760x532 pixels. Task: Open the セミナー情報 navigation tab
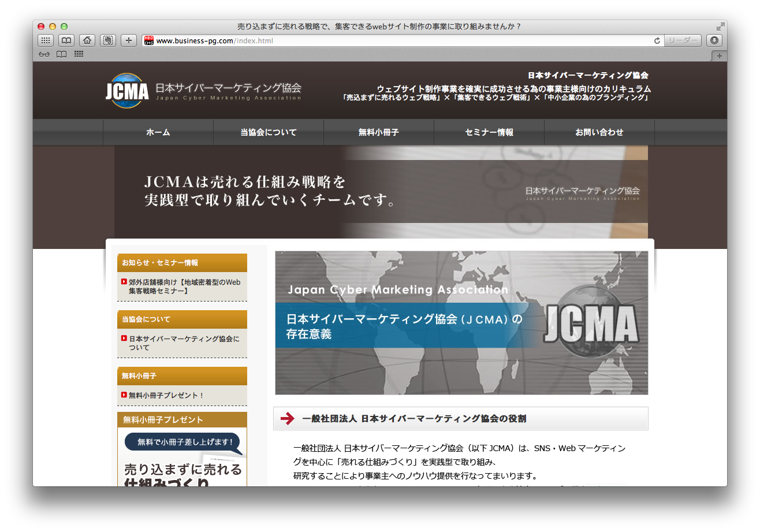click(489, 132)
